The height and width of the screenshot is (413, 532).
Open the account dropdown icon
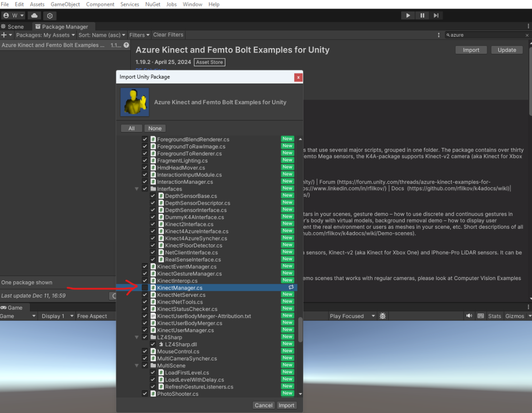[x=13, y=15]
